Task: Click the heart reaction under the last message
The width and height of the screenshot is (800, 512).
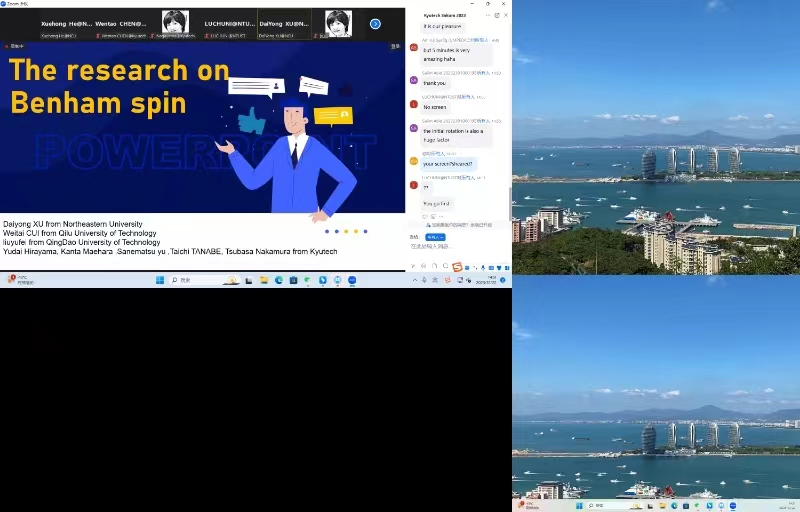Action: point(425,217)
